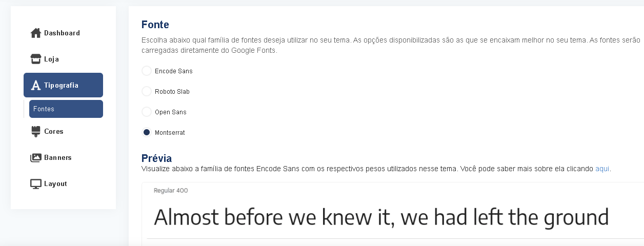
Task: Click the Dashboard home icon
Action: 36,33
